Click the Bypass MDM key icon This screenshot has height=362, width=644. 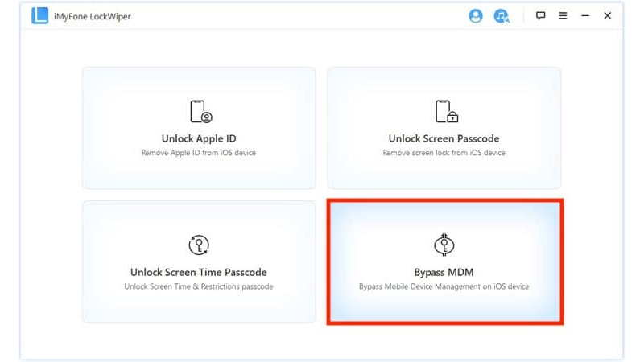click(444, 245)
